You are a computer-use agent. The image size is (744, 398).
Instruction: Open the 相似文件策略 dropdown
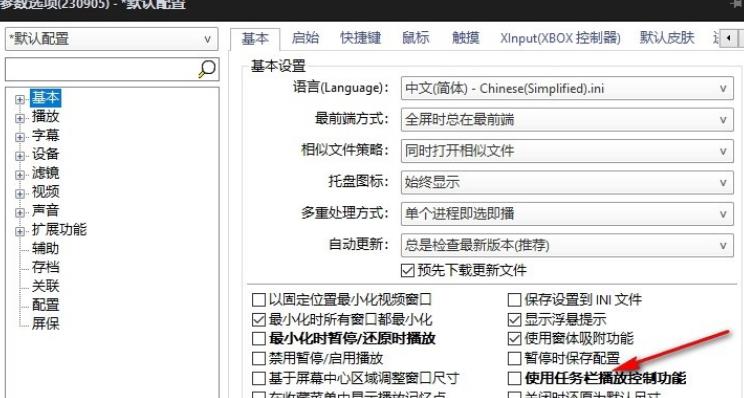click(567, 151)
